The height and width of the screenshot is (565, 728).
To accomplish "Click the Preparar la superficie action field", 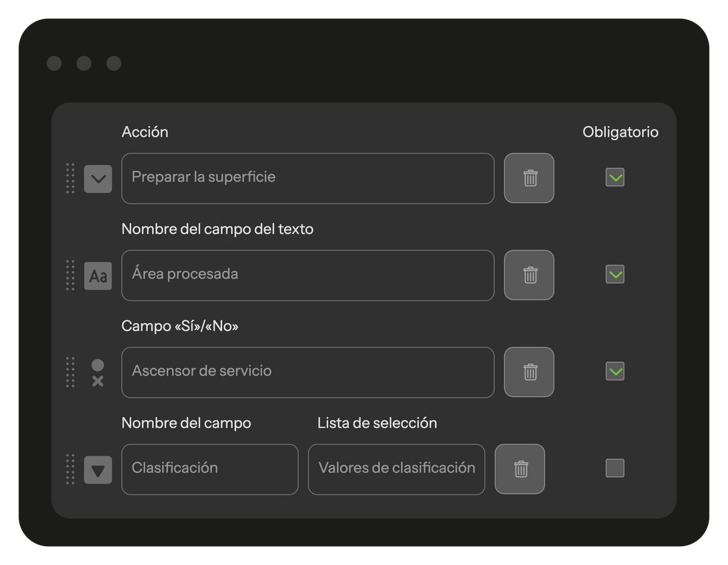I will (x=308, y=179).
